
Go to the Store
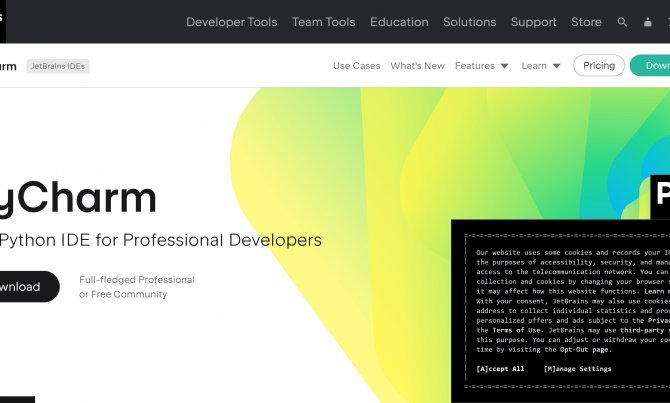tap(586, 22)
